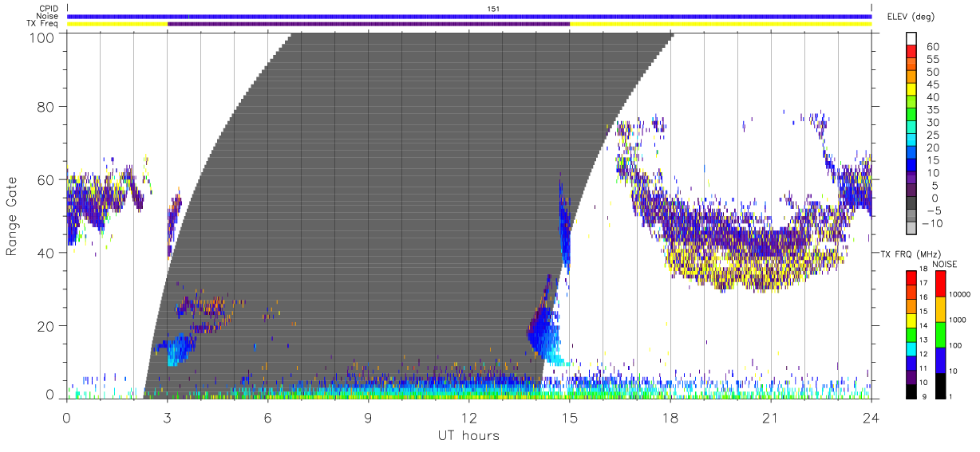Click the Range Gate tick label "20"

47,326
